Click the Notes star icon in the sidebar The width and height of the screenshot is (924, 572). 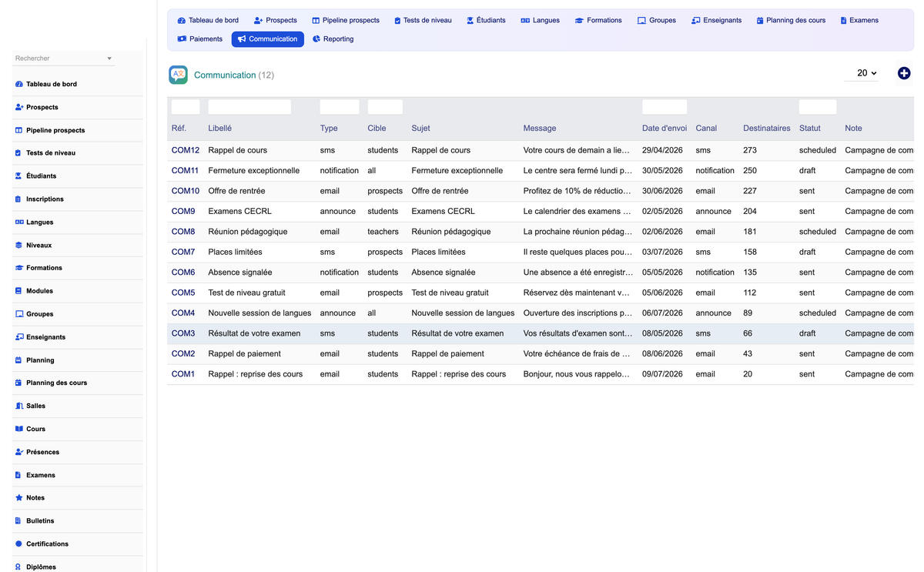(x=19, y=498)
